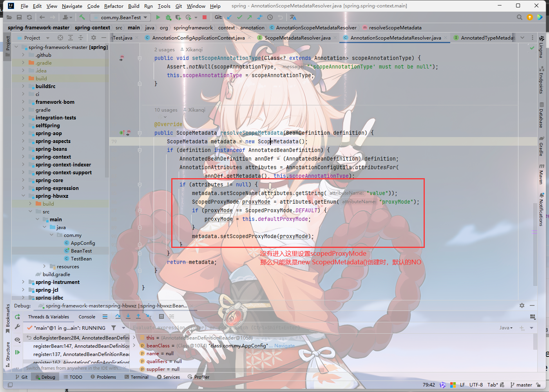549x392 pixels.
Task: Open debug tool window settings gear
Action: pos(522,305)
